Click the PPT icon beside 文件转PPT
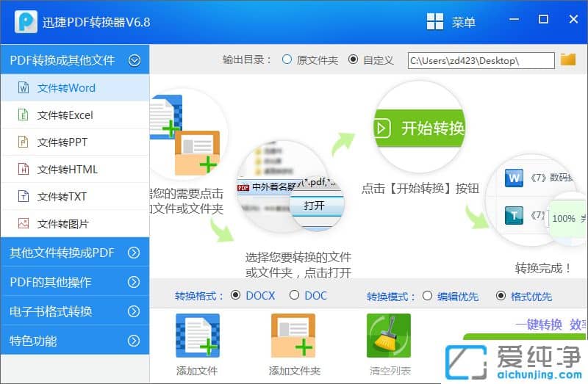Screen dimensions: 588x384 click(x=24, y=142)
